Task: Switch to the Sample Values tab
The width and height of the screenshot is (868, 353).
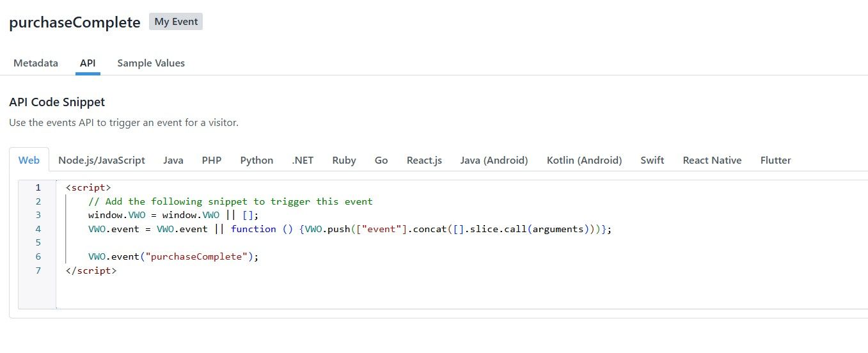Action: pyautogui.click(x=151, y=63)
